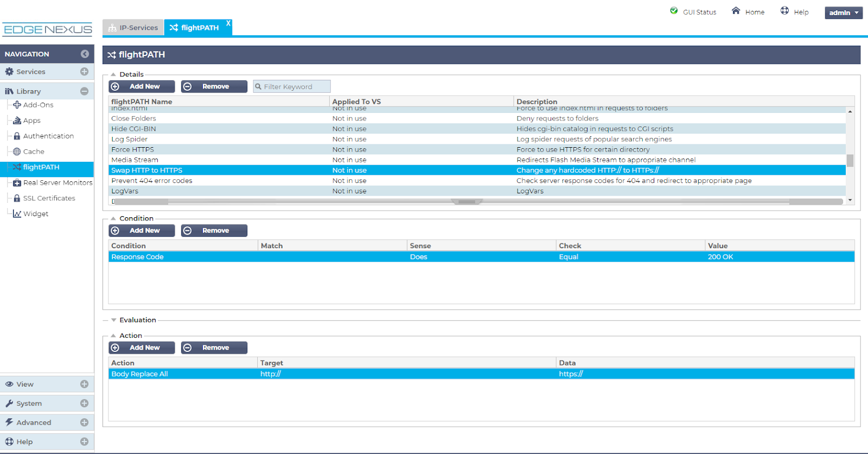Select the Log Spider row

pyautogui.click(x=477, y=139)
